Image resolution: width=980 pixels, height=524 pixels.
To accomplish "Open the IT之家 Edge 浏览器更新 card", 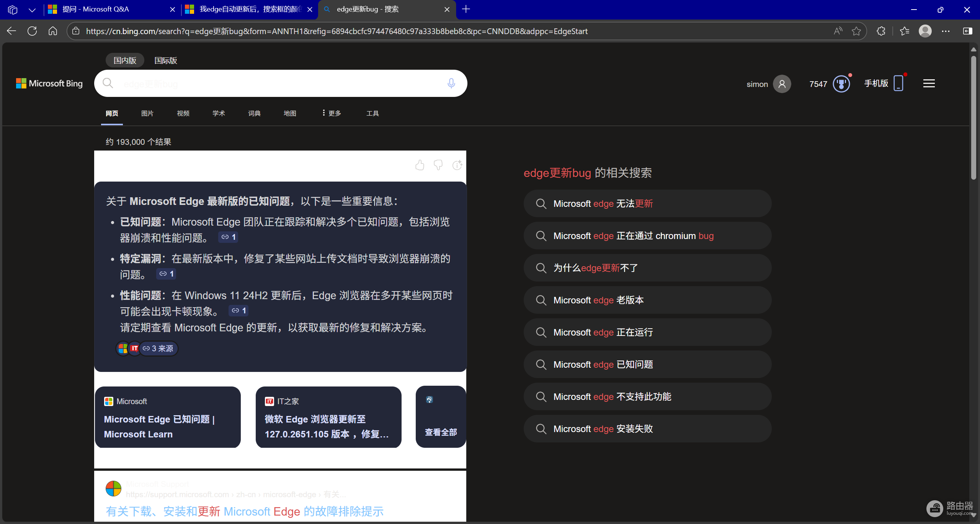I will click(328, 417).
